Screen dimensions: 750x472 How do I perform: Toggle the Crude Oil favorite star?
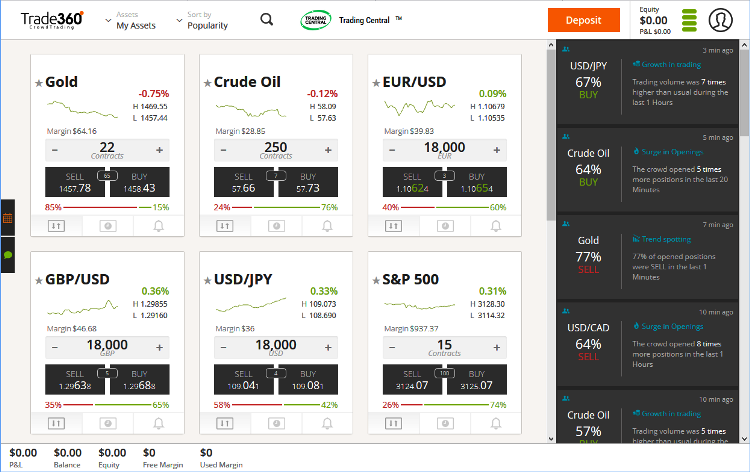click(x=207, y=83)
